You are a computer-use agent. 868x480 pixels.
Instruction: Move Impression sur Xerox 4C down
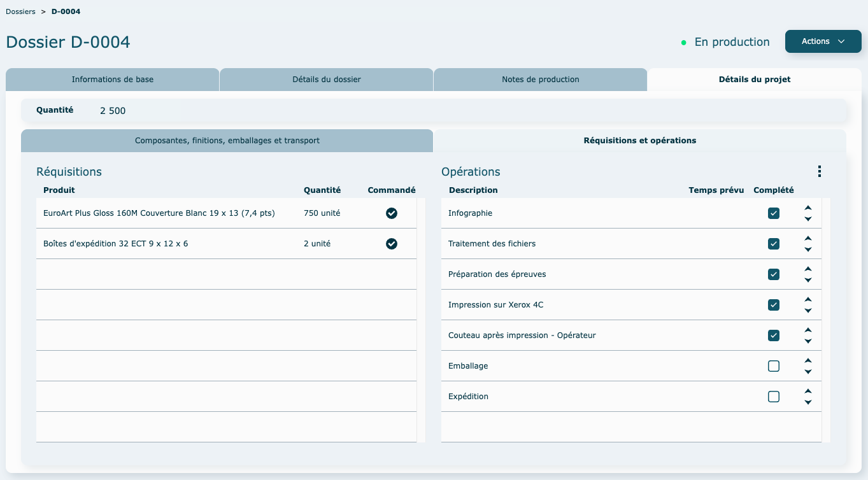coord(808,311)
